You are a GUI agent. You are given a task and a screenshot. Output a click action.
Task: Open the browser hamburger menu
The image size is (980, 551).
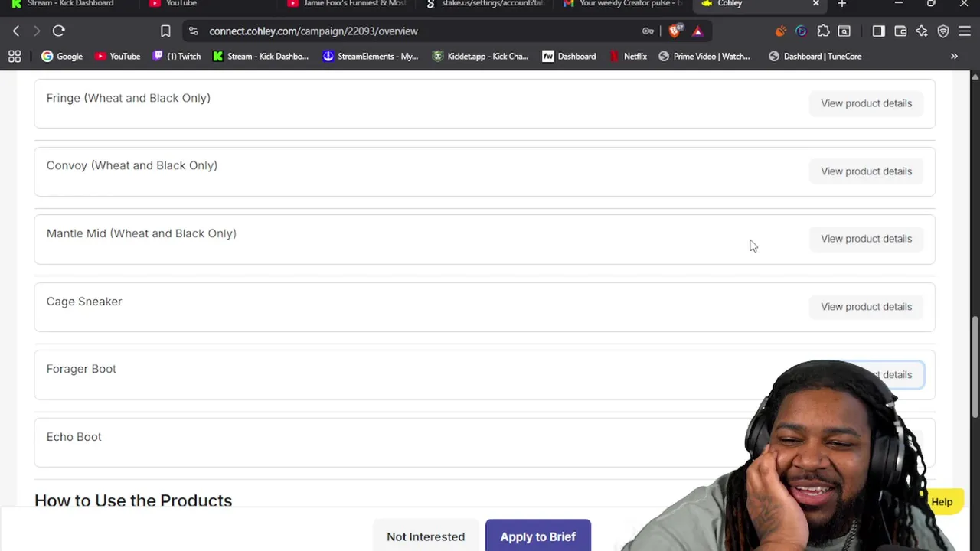click(965, 31)
